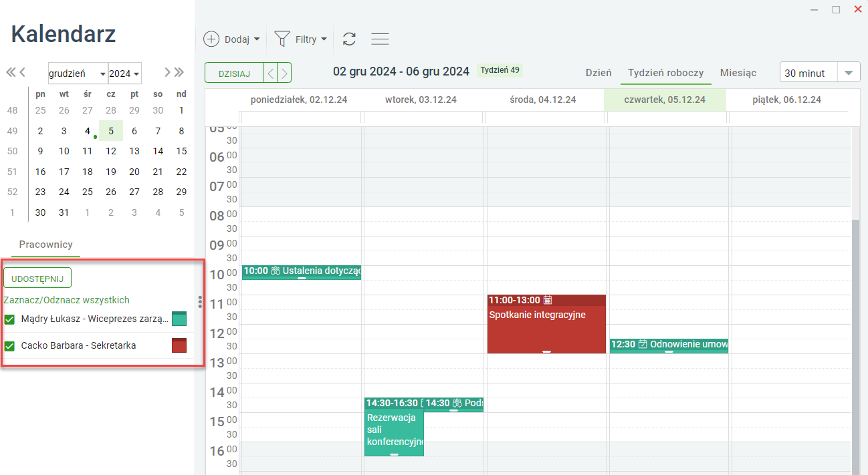The image size is (868, 475).
Task: Refresh the calendar with the reload icon
Action: coord(349,39)
